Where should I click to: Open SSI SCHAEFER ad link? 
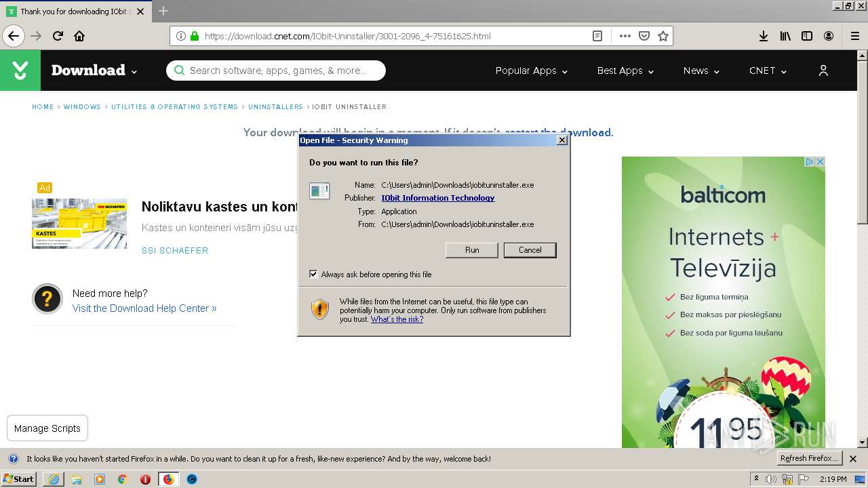(175, 251)
